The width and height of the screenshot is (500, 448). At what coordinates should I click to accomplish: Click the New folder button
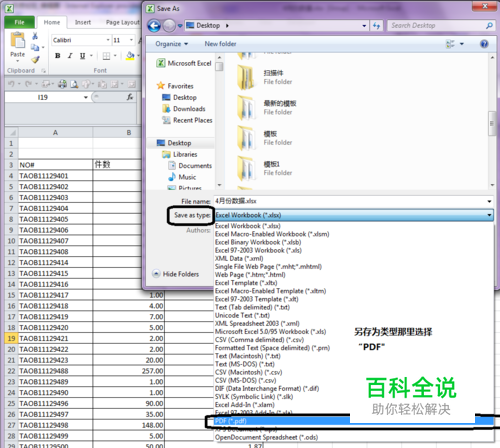point(220,44)
